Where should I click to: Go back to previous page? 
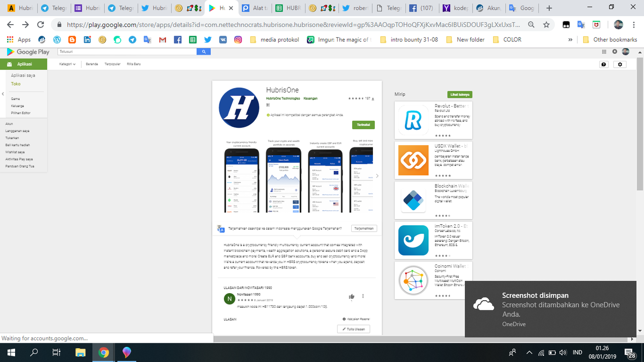[11, 25]
